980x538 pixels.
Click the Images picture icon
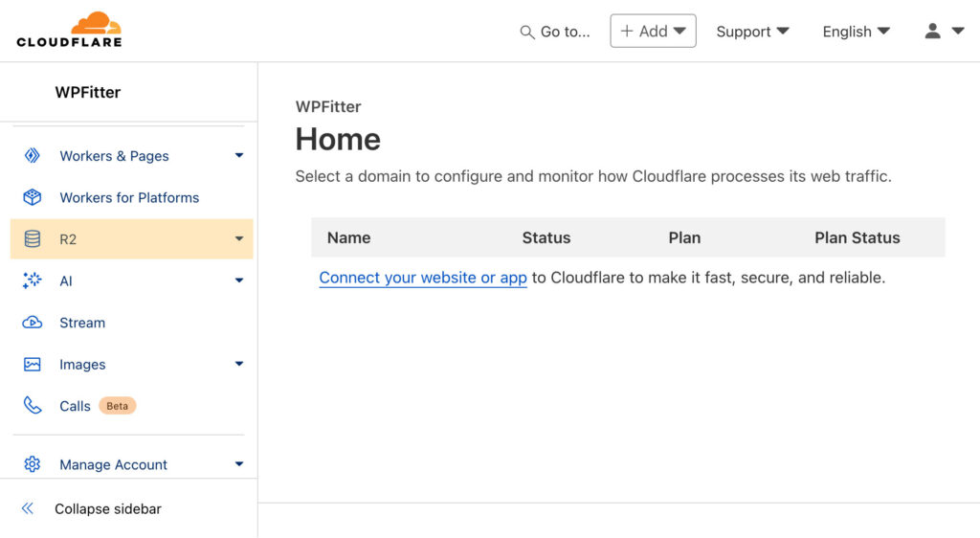33,365
